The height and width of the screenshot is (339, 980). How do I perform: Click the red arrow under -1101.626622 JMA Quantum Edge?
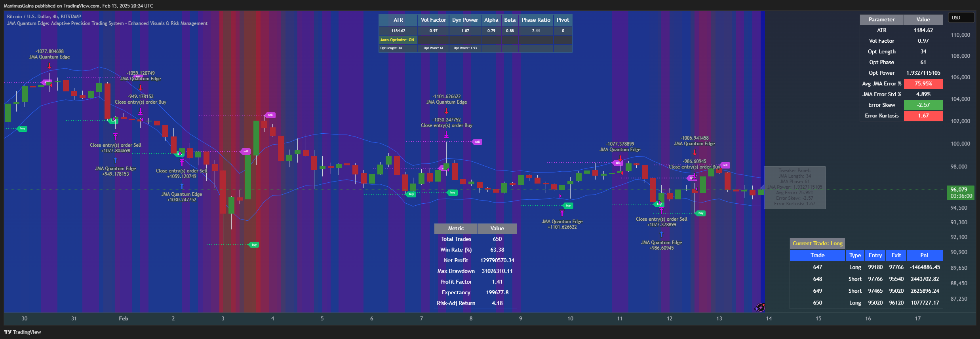click(x=446, y=111)
